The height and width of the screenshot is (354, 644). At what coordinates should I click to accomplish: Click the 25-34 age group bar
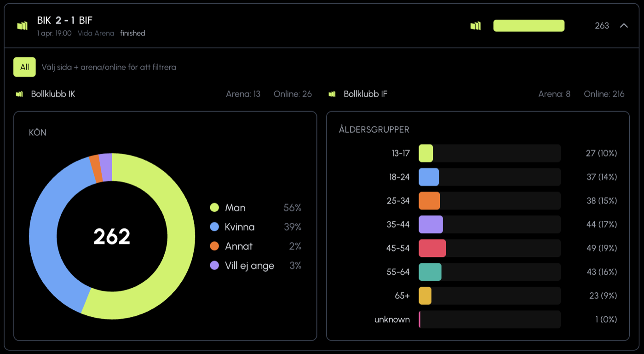click(x=489, y=201)
